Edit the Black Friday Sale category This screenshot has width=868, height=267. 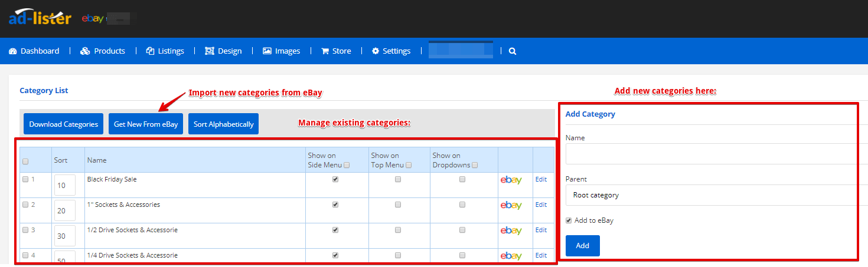tap(541, 179)
